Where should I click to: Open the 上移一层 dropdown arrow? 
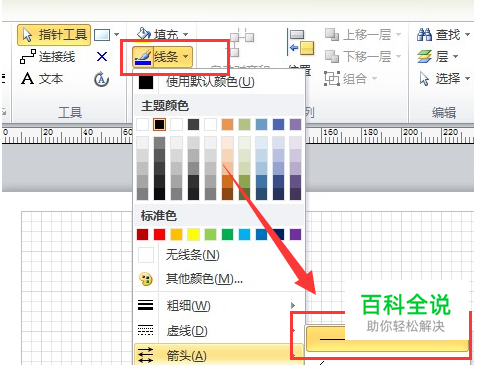point(398,34)
